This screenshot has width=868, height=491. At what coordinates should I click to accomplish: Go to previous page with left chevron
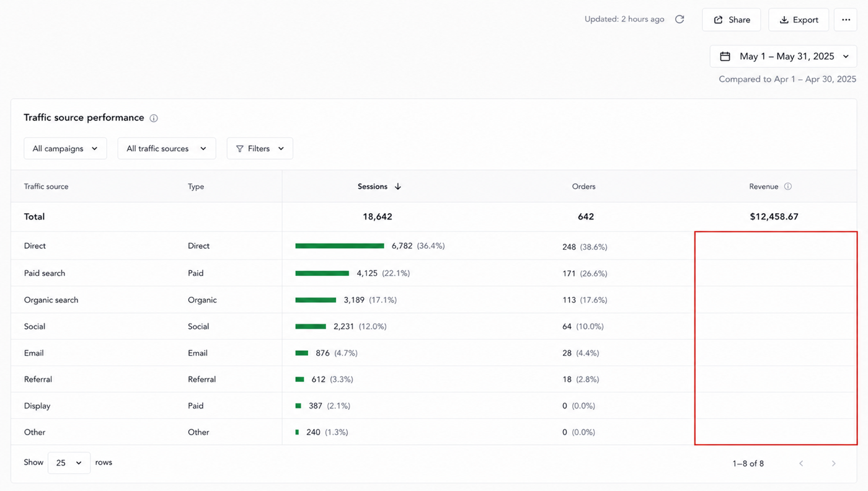(x=801, y=463)
